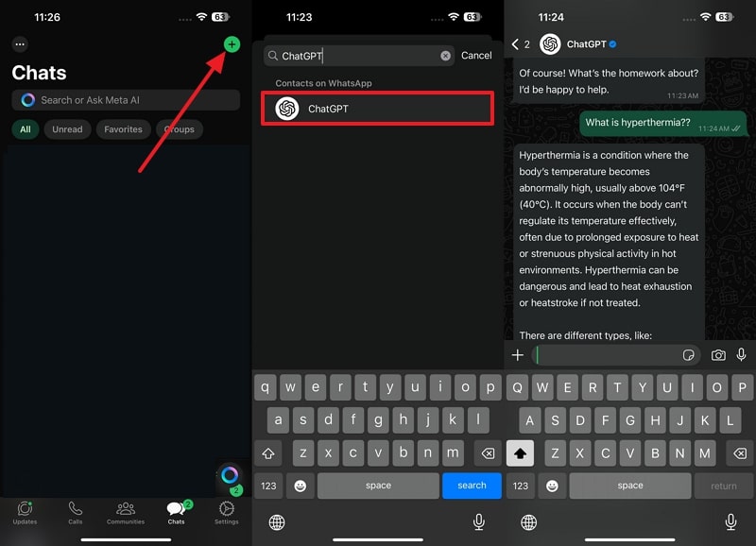
Task: Switch to the Settings tab
Action: click(x=226, y=515)
